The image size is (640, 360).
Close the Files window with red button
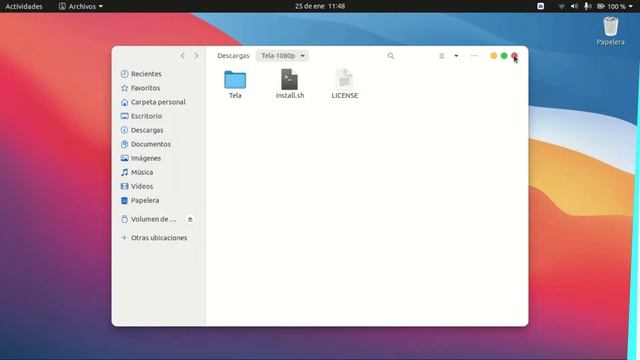514,56
